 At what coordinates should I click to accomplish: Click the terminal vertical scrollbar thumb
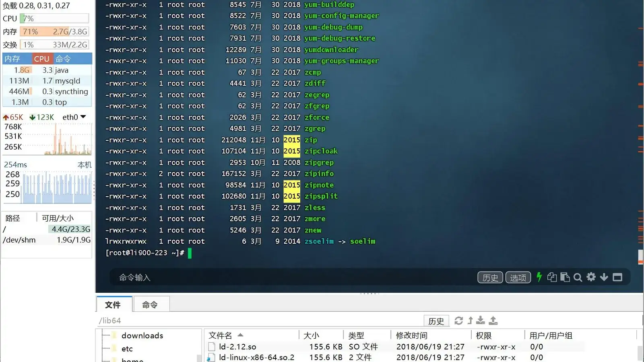tap(640, 257)
